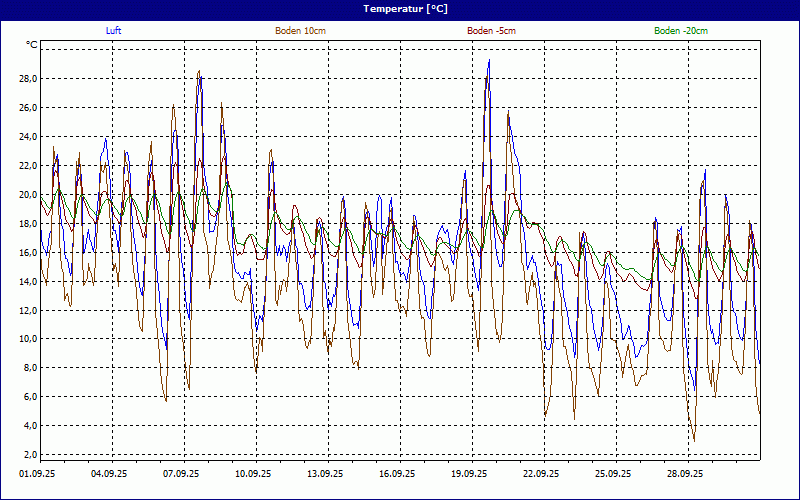Select the 13.09.25 date label
The height and width of the screenshot is (500, 800).
(325, 474)
